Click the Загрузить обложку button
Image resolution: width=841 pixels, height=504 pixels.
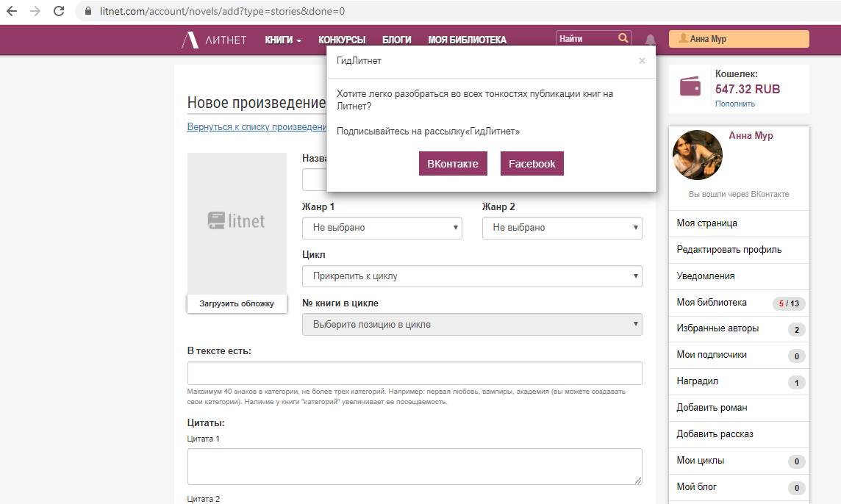[237, 303]
